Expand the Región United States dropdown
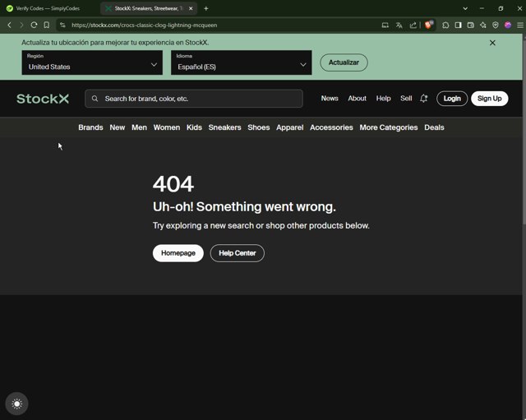 (x=92, y=62)
